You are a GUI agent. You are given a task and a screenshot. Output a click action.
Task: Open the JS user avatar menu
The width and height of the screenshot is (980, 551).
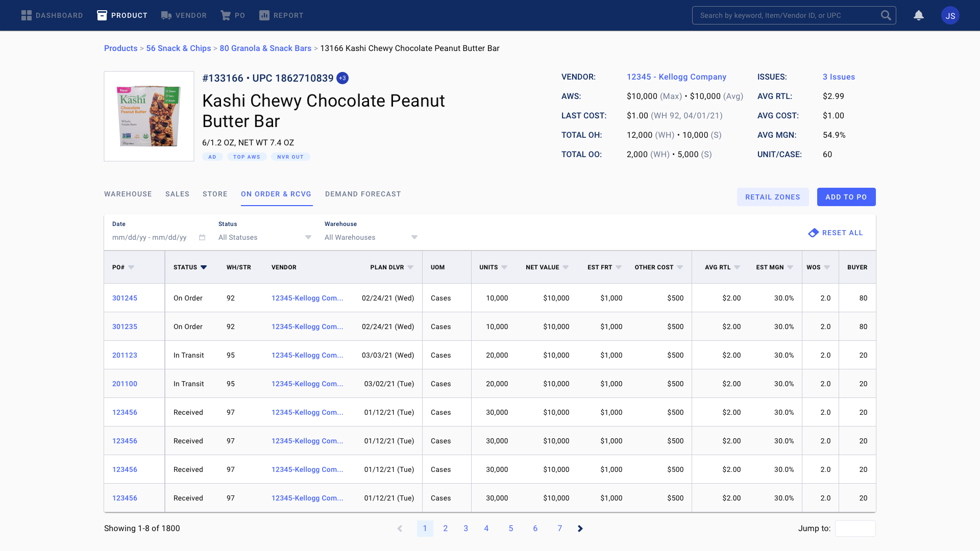(950, 15)
